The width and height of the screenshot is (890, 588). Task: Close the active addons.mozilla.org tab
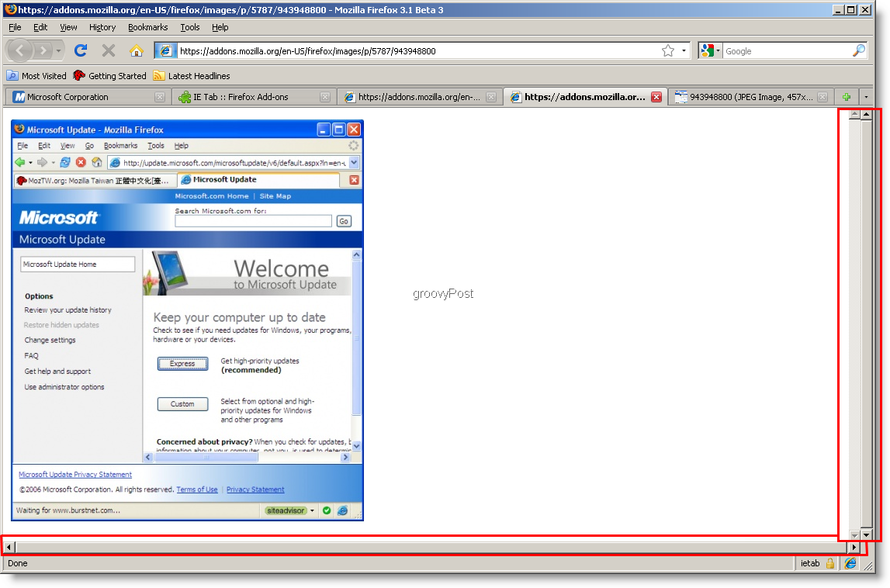pos(656,97)
